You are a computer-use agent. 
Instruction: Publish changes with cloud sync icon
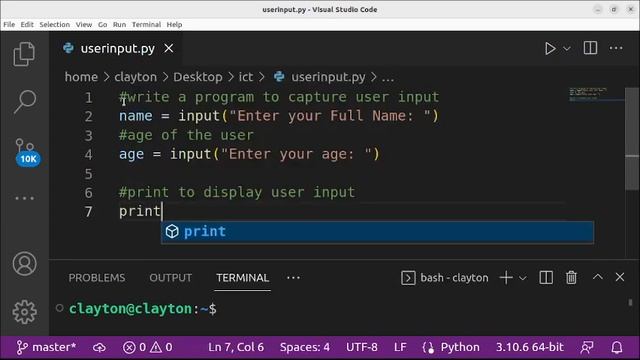[x=99, y=348]
